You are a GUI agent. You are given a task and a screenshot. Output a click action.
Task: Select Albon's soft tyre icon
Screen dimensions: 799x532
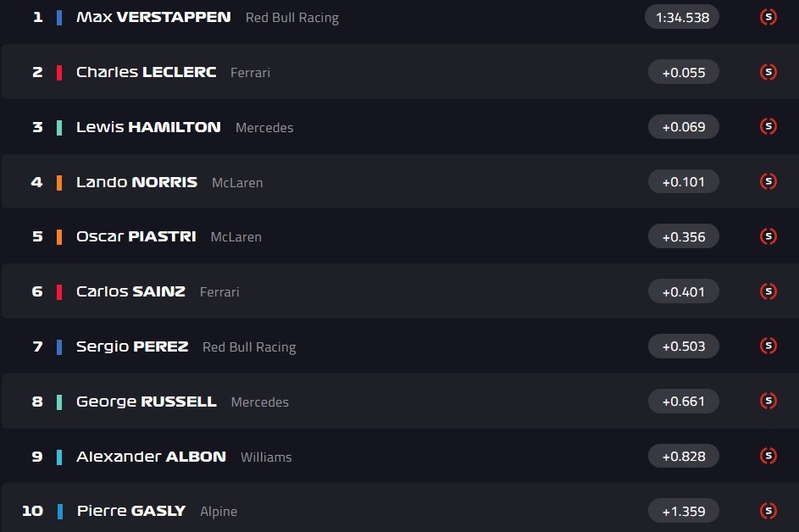click(x=768, y=456)
